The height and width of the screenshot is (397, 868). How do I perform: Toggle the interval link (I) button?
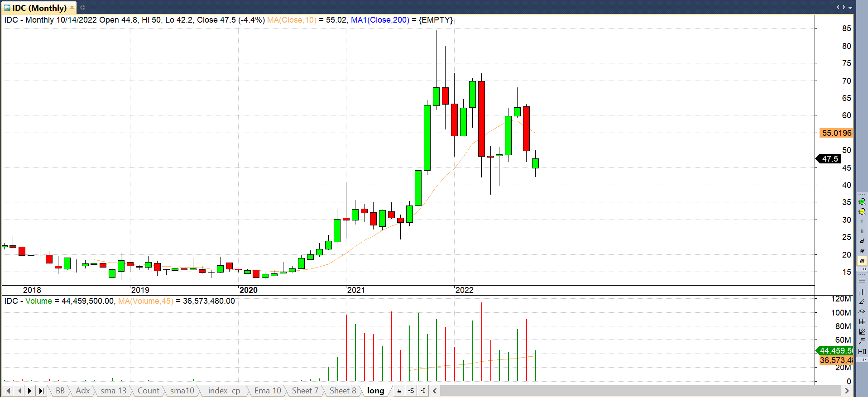tap(422, 391)
